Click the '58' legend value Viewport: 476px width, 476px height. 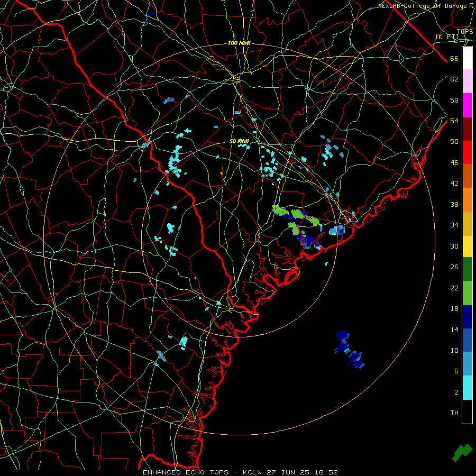[x=454, y=100]
